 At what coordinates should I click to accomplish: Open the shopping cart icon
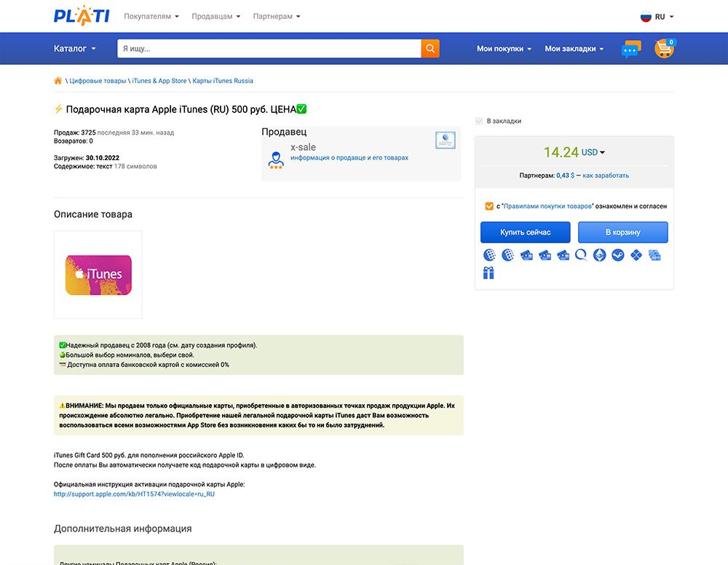(x=665, y=48)
